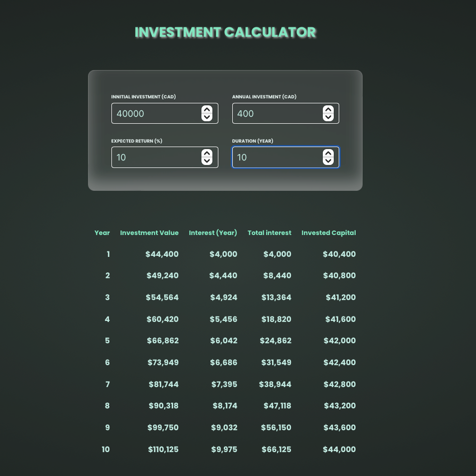The image size is (476, 476).
Task: Focus the Initial Investment input field
Action: pyautogui.click(x=155, y=113)
